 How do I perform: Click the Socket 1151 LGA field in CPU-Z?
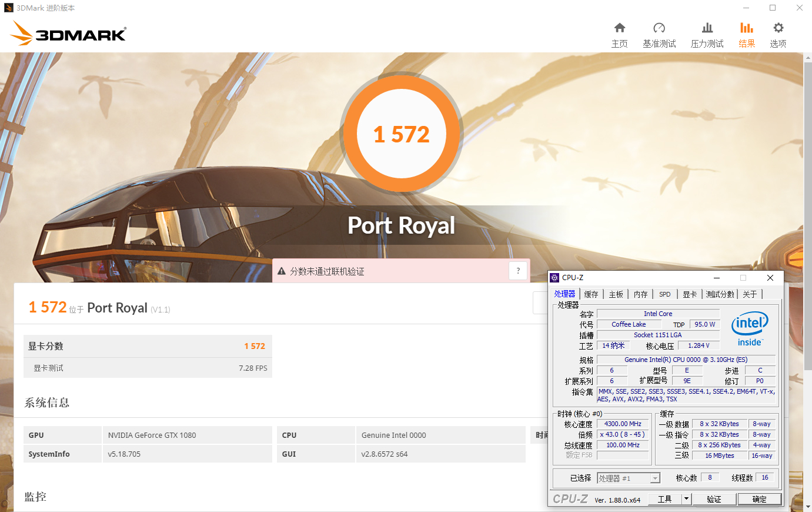pyautogui.click(x=658, y=335)
